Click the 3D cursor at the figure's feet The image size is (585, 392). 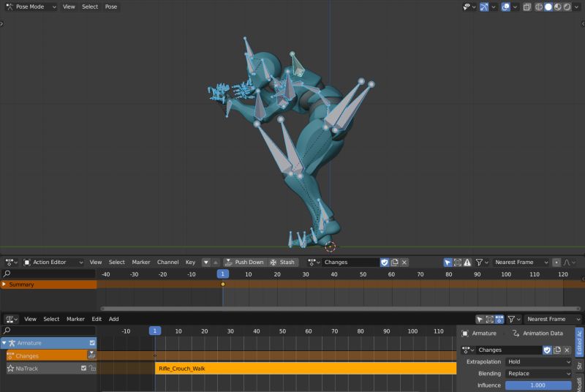click(x=331, y=246)
